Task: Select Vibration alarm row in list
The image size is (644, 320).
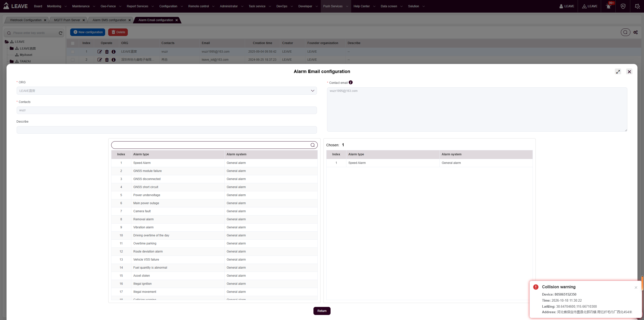Action: coord(214,227)
